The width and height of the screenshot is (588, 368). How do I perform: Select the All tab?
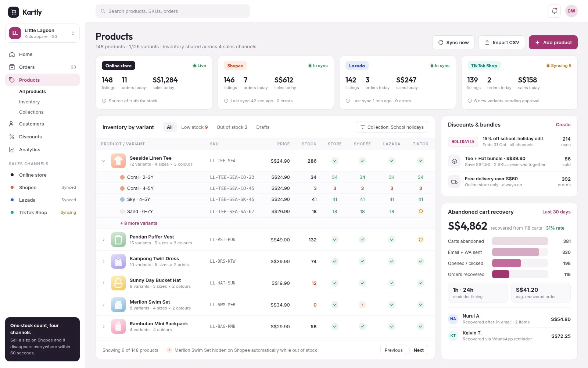169,127
